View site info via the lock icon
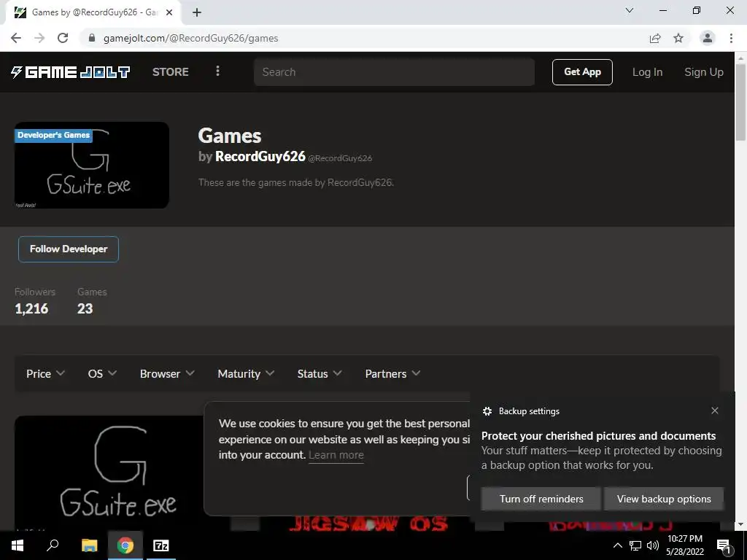The width and height of the screenshot is (747, 560). coord(92,38)
